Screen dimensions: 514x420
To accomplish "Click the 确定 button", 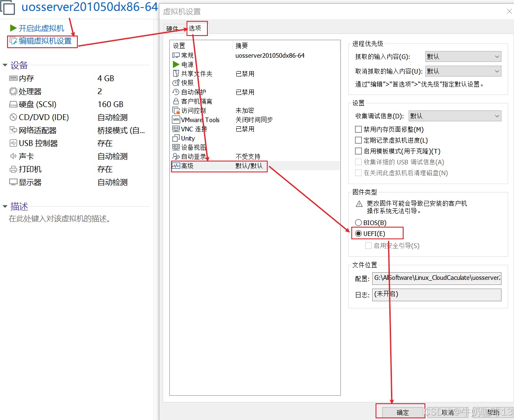I will point(403,412).
